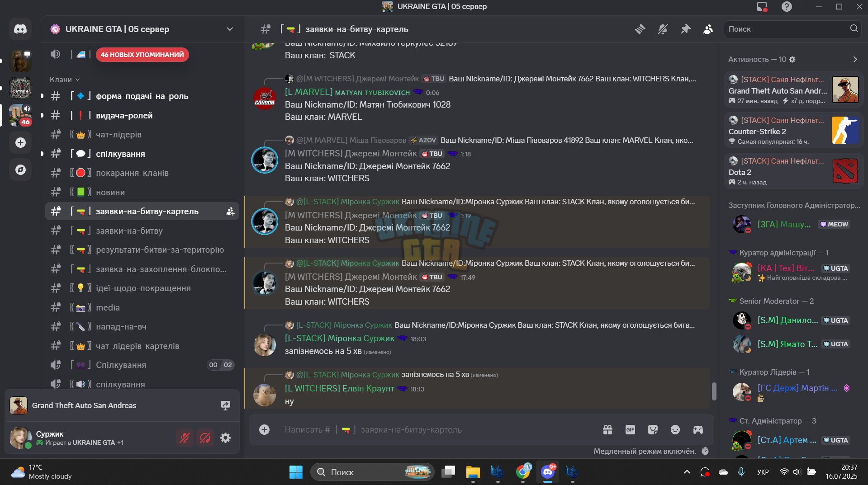Show pinned messages pin icon
This screenshot has width=868, height=485.
pyautogui.click(x=686, y=29)
